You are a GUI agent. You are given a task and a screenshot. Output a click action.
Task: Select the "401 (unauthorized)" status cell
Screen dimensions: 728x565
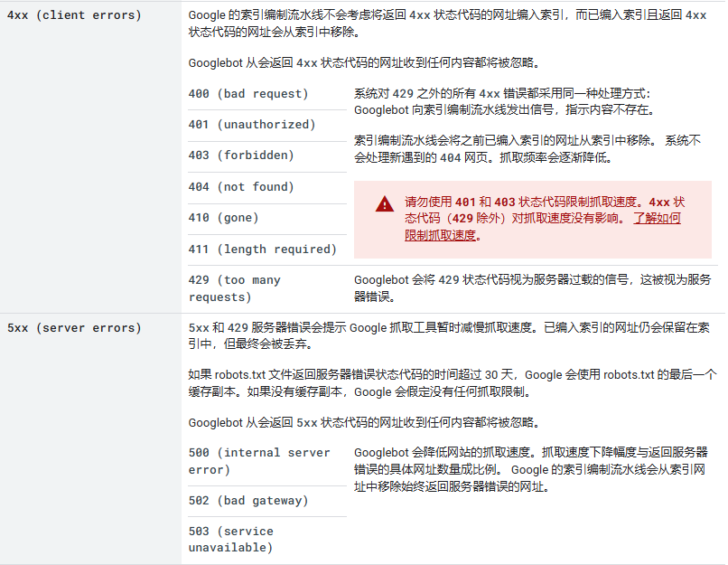click(252, 125)
